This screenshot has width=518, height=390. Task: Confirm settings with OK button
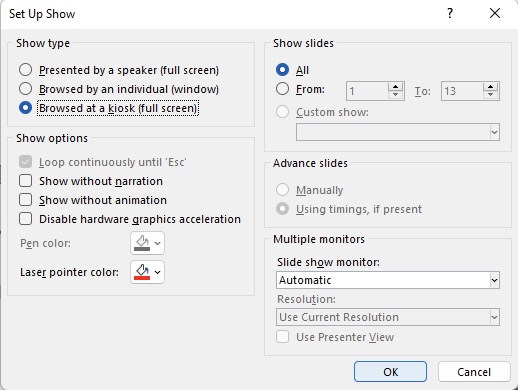(x=390, y=372)
